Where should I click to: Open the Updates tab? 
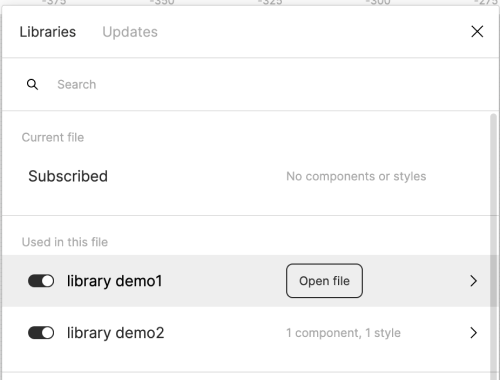[130, 32]
